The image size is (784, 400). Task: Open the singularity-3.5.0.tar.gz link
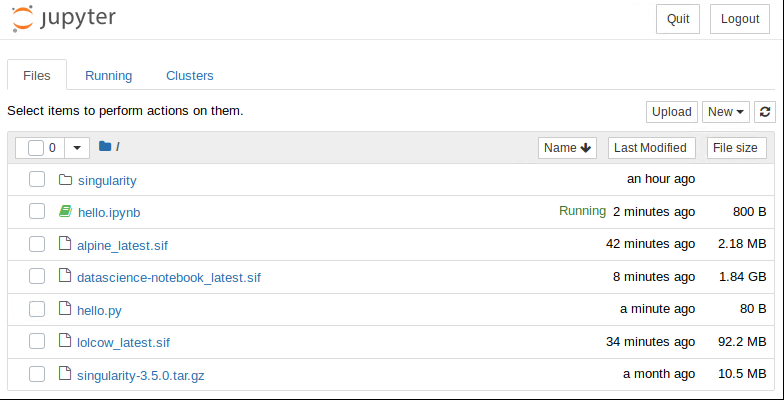tap(140, 376)
